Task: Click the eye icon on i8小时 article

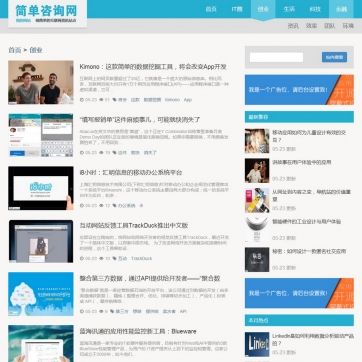Action: click(101, 206)
